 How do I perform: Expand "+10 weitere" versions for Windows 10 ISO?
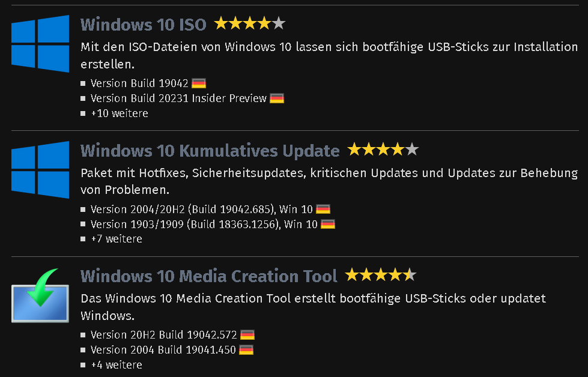(x=120, y=113)
